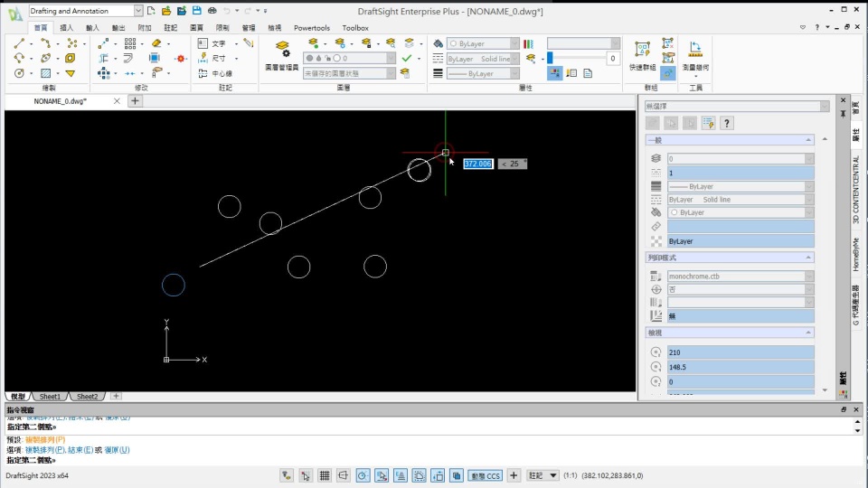Open the ribbon ByLayer Solid line style dropdown
Viewport: 868px width, 488px height.
click(x=514, y=58)
